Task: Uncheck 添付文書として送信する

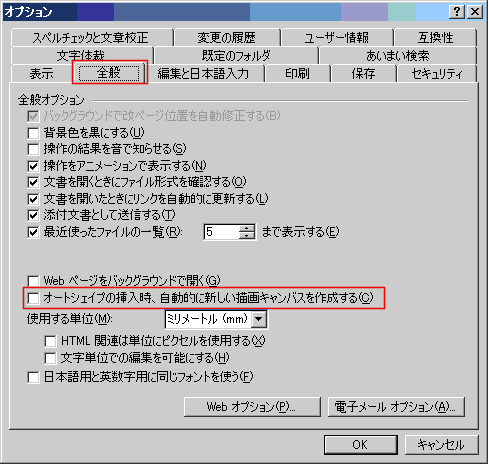Action: coord(33,215)
